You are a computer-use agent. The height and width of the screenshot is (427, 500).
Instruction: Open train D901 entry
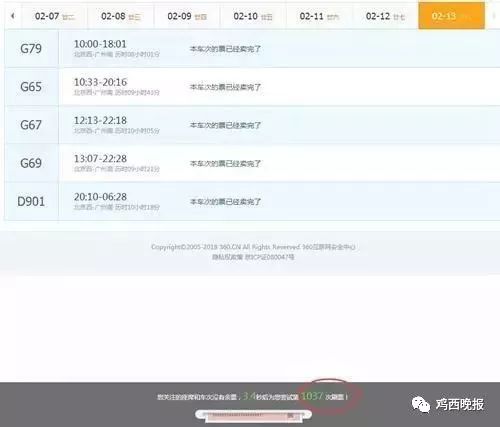point(252,201)
